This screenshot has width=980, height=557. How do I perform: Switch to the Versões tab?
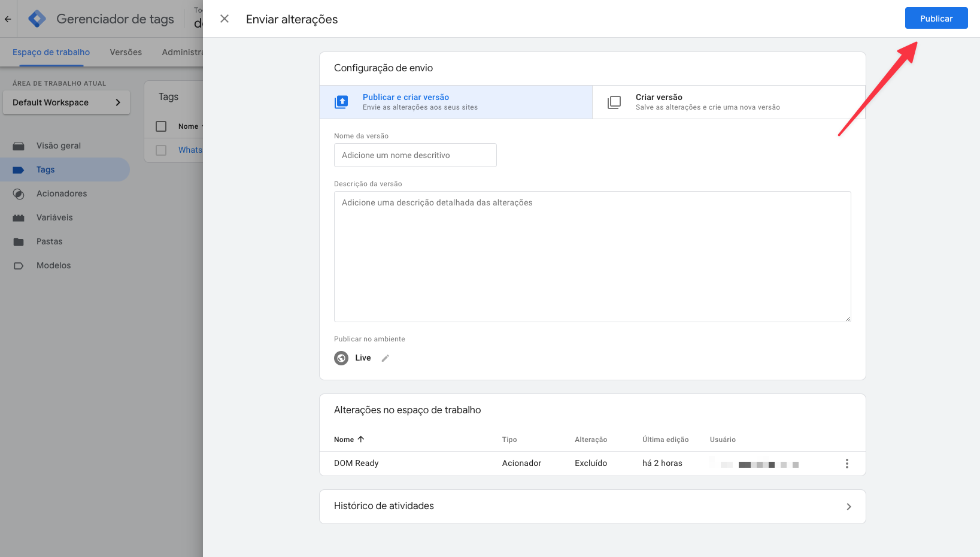coord(126,52)
